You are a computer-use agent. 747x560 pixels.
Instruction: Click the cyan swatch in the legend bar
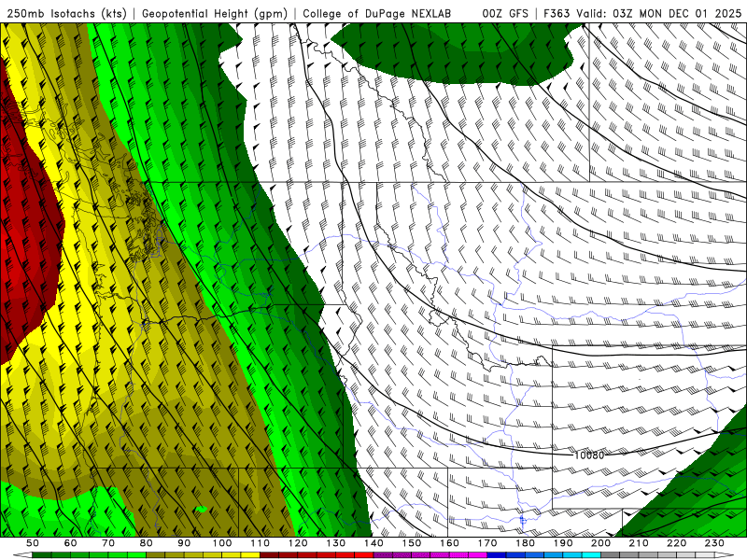click(x=591, y=555)
